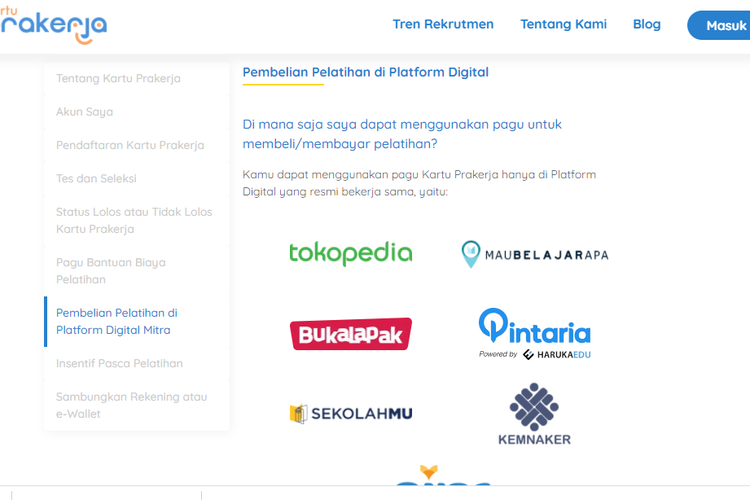Click the HarukaEDU powered-by logo
The height and width of the screenshot is (500, 750).
click(557, 355)
